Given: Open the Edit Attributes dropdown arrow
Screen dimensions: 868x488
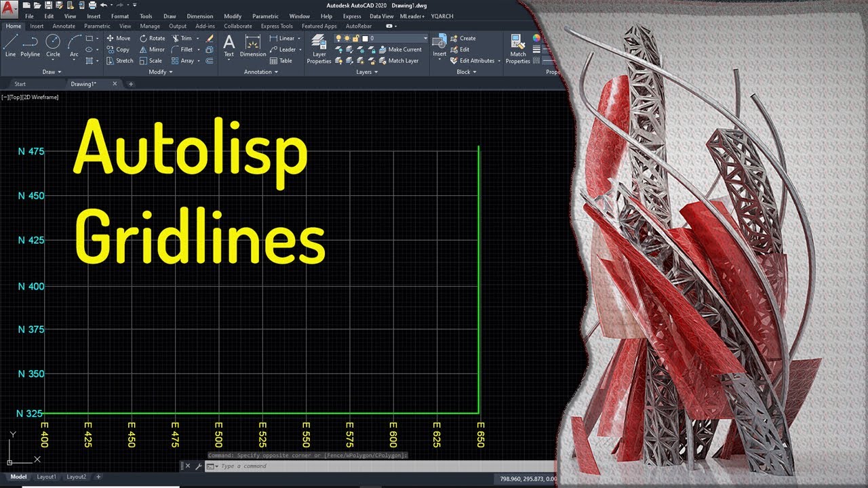Looking at the screenshot, I should (x=499, y=61).
